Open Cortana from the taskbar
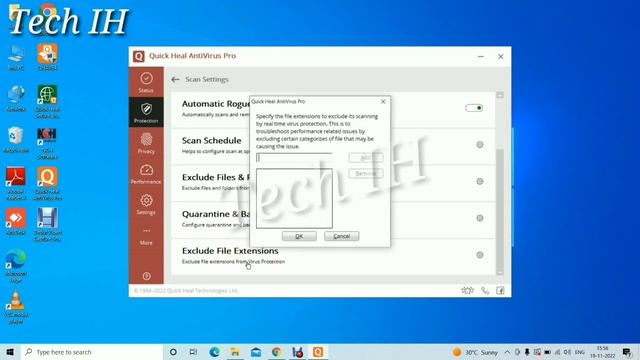Screen dimensions: 640x360 click(173, 352)
